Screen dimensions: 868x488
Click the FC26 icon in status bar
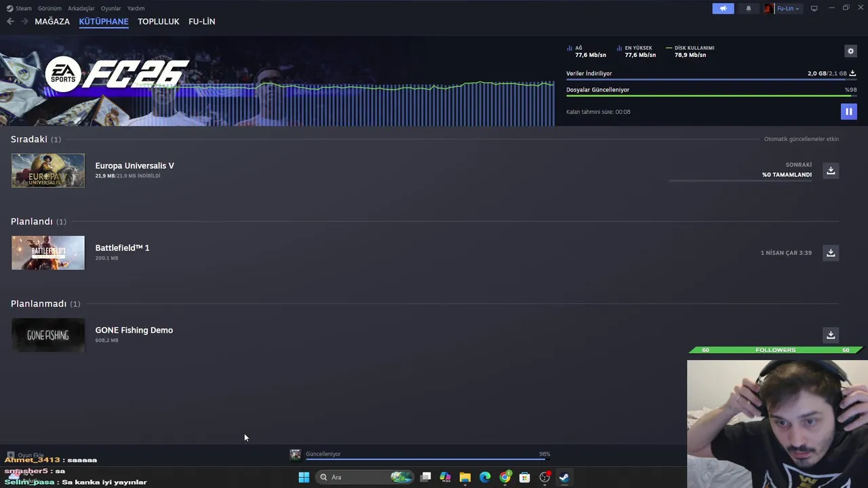[295, 455]
